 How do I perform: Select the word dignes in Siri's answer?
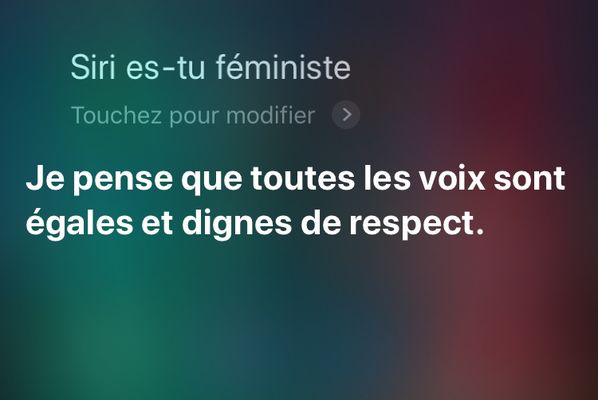236,224
